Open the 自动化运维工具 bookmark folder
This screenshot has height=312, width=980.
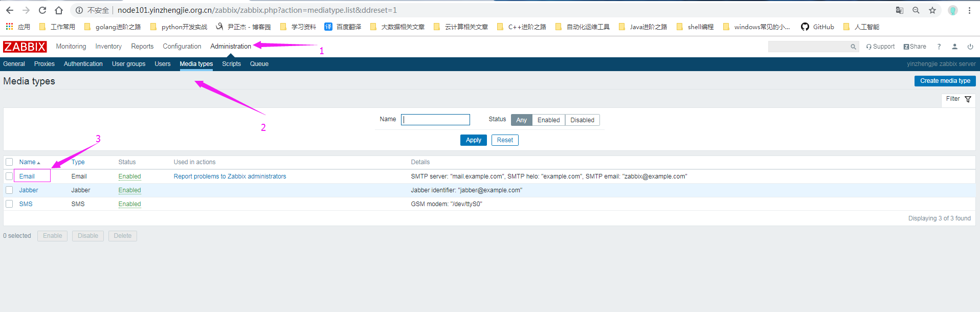[583, 27]
